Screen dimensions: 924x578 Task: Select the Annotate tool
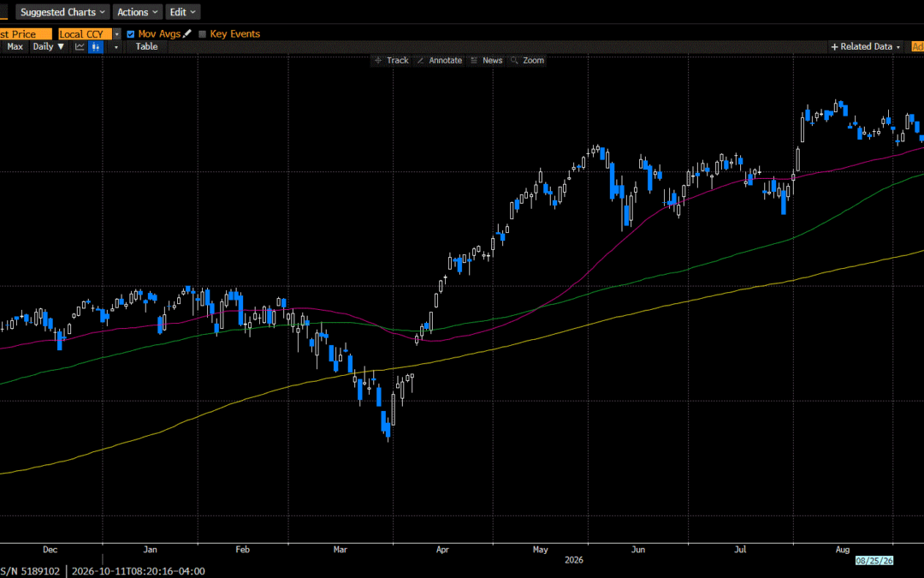pos(440,60)
